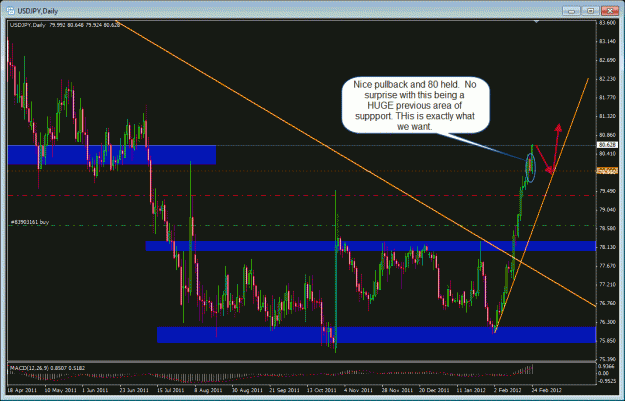Screen dimensions: 625x401
Task: Select the bottom blue zone rectangle near 75.850
Action: point(376,335)
